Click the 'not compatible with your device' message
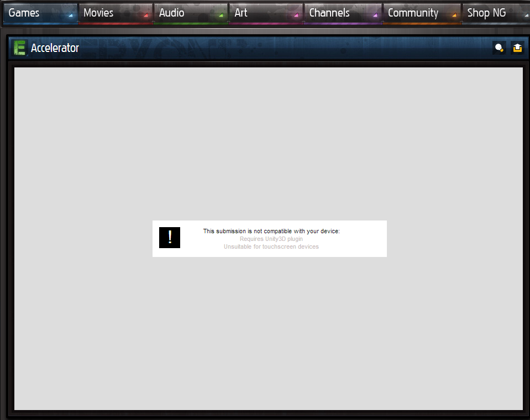This screenshot has width=530, height=420. click(271, 231)
